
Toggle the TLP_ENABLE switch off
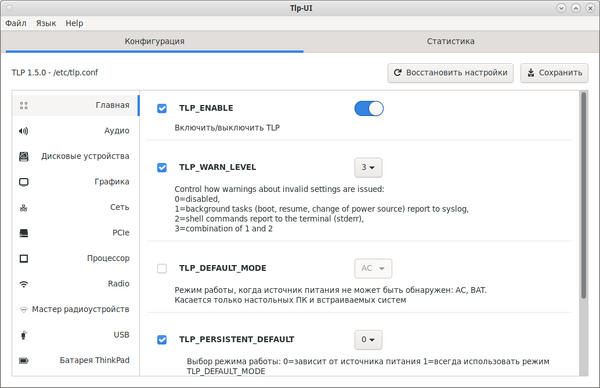pos(369,109)
